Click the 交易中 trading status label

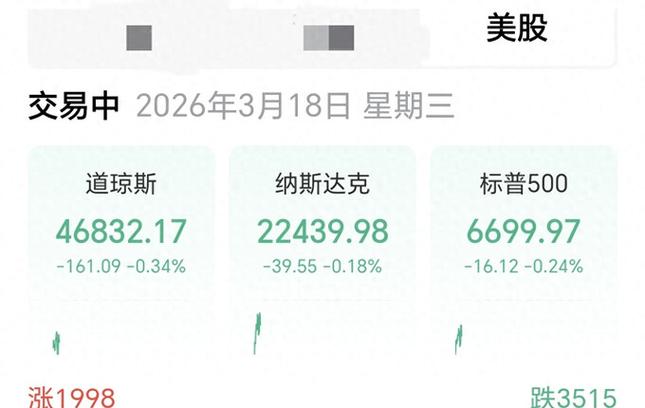tap(74, 106)
